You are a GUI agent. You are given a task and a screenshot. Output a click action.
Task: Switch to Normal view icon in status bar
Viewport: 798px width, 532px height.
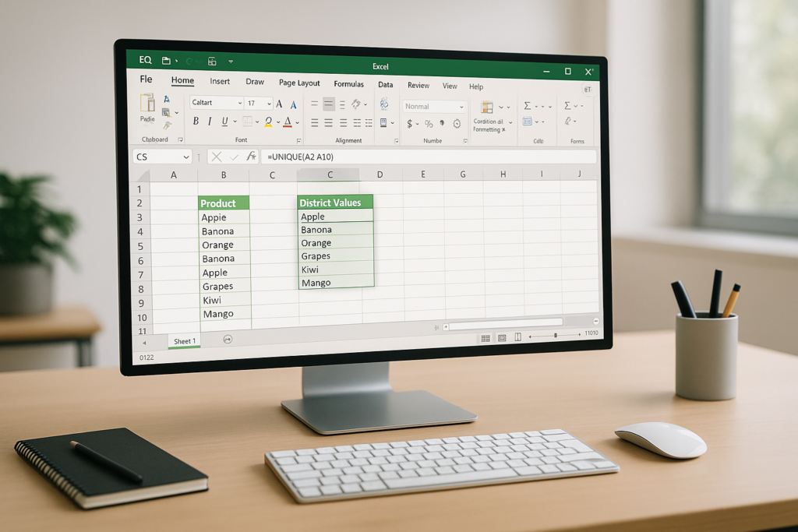pyautogui.click(x=486, y=338)
